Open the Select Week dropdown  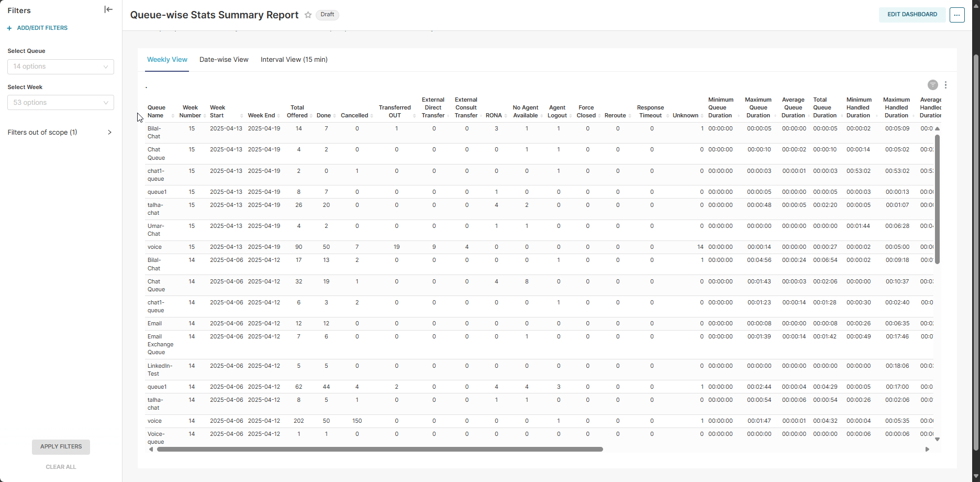point(61,103)
